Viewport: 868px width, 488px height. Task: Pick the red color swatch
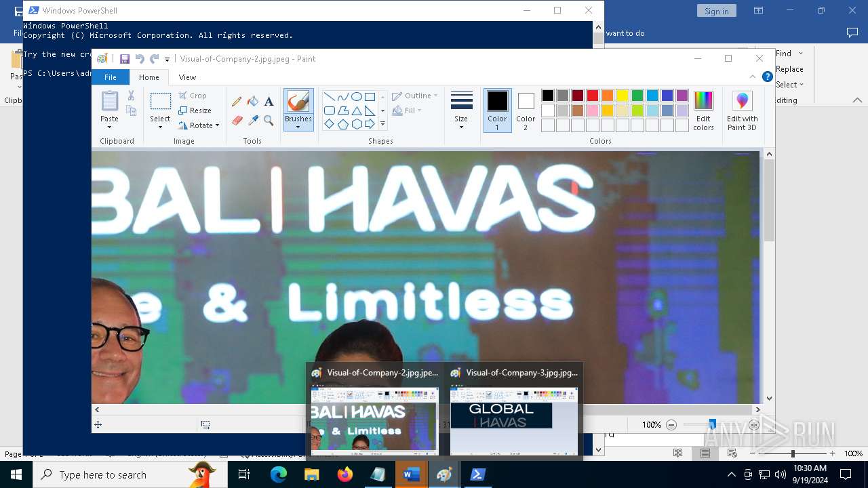(593, 96)
